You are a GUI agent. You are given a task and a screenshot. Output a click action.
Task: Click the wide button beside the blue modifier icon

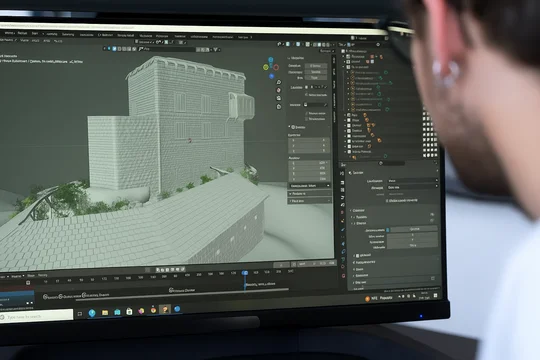pyautogui.click(x=415, y=229)
